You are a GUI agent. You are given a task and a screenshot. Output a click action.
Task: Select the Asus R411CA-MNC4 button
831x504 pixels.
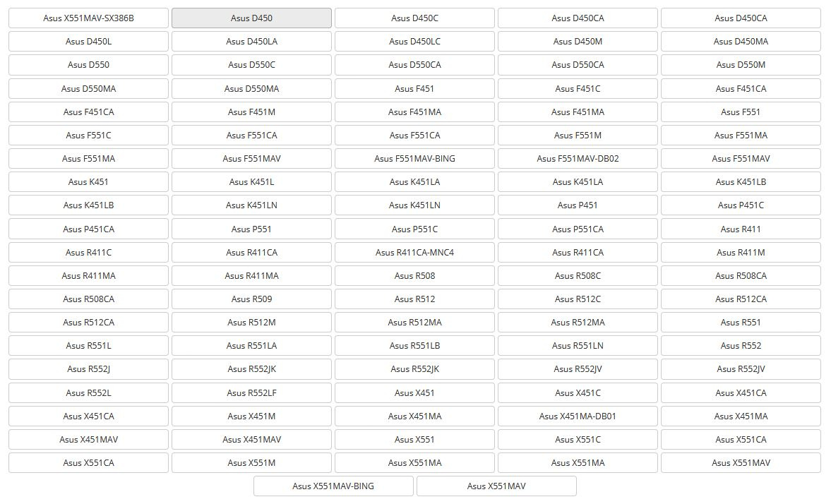[414, 253]
